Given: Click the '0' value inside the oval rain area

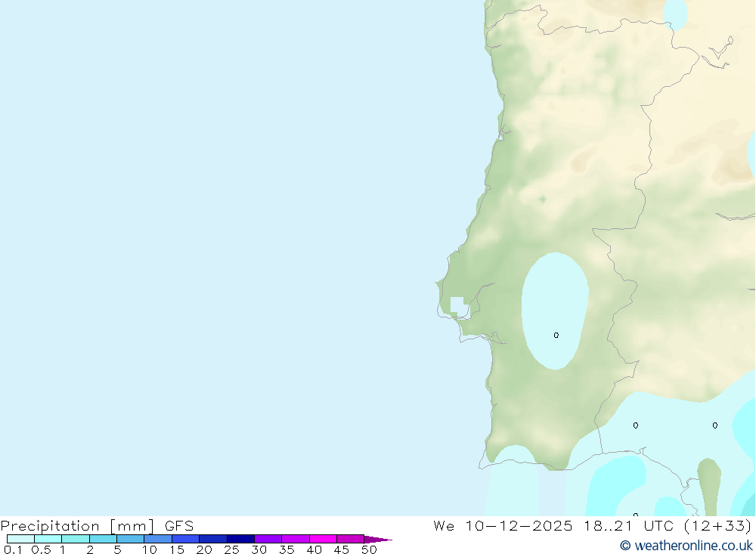Looking at the screenshot, I should (x=556, y=335).
